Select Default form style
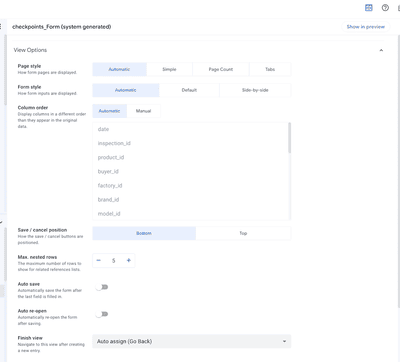Image resolution: width=400 pixels, height=362 pixels. (189, 90)
